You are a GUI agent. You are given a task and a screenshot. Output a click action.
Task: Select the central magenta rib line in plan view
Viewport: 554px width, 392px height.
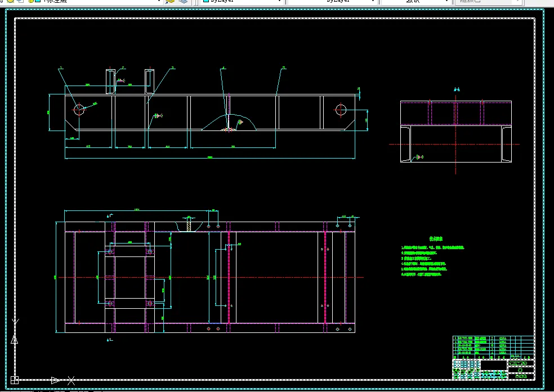[229, 277]
